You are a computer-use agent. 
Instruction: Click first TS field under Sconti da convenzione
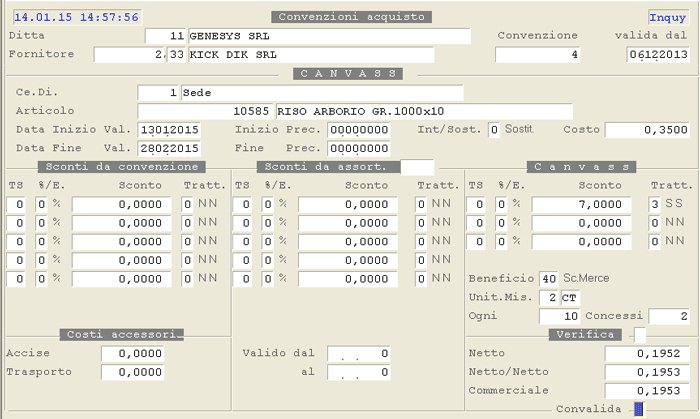(16, 204)
